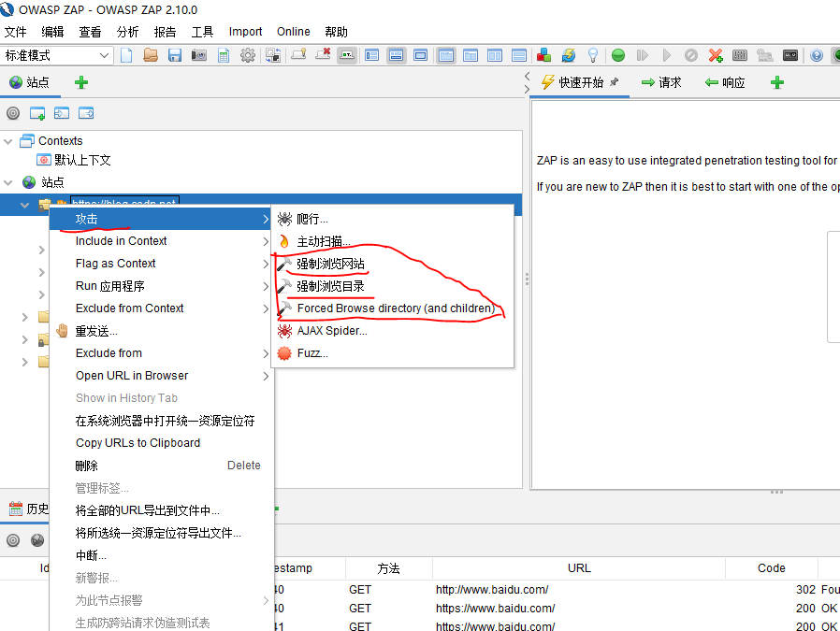The width and height of the screenshot is (840, 631).
Task: Choose AJAX Spider... from submenu
Action: pos(392,331)
